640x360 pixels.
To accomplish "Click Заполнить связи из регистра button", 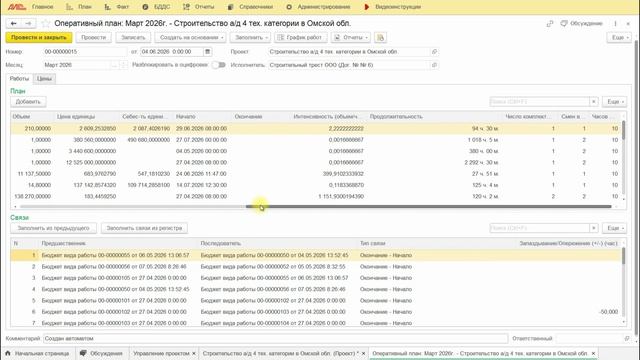I will point(144,228).
